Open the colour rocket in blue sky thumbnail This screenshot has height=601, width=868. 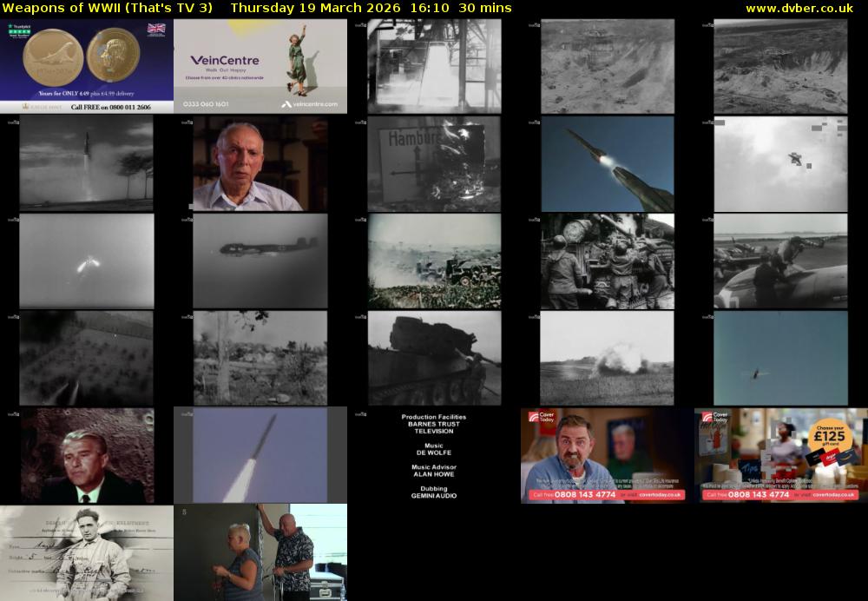point(607,163)
